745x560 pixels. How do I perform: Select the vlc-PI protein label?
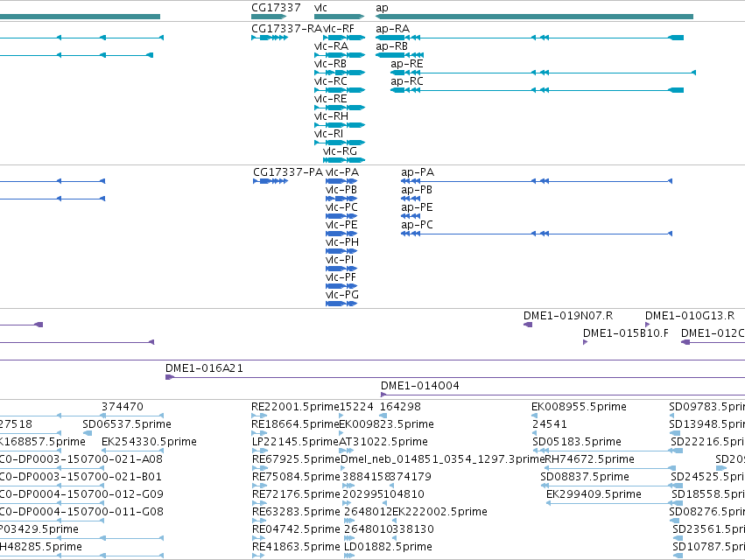(x=340, y=260)
